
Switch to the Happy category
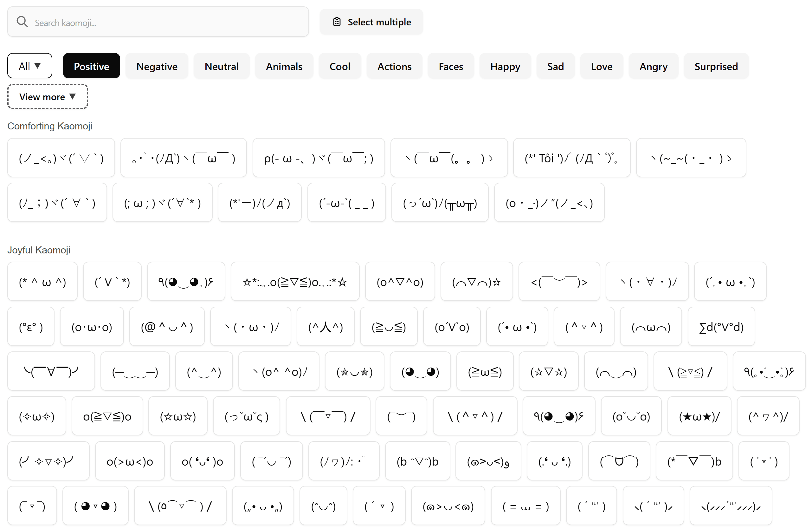[505, 66]
